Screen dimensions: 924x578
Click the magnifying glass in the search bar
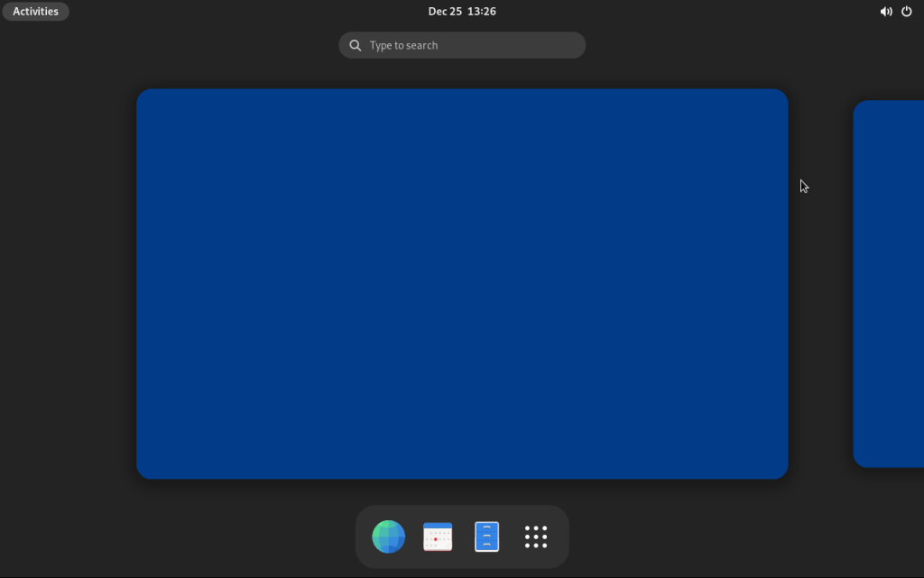tap(355, 44)
